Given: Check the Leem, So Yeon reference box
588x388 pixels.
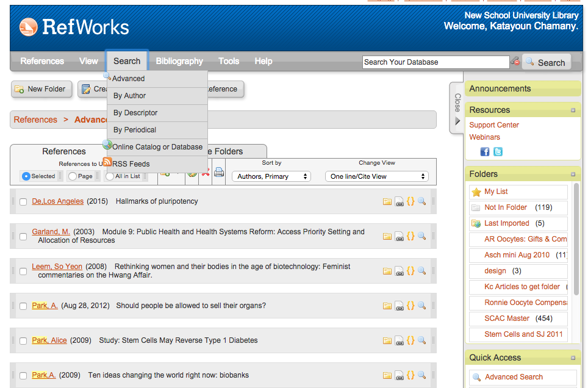Looking at the screenshot, I should point(23,271).
